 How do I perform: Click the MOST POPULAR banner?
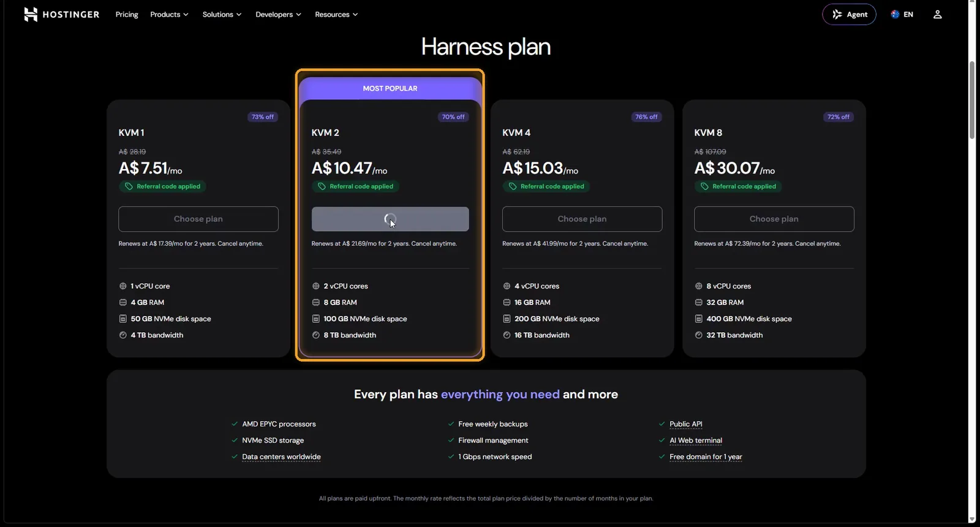pos(390,88)
